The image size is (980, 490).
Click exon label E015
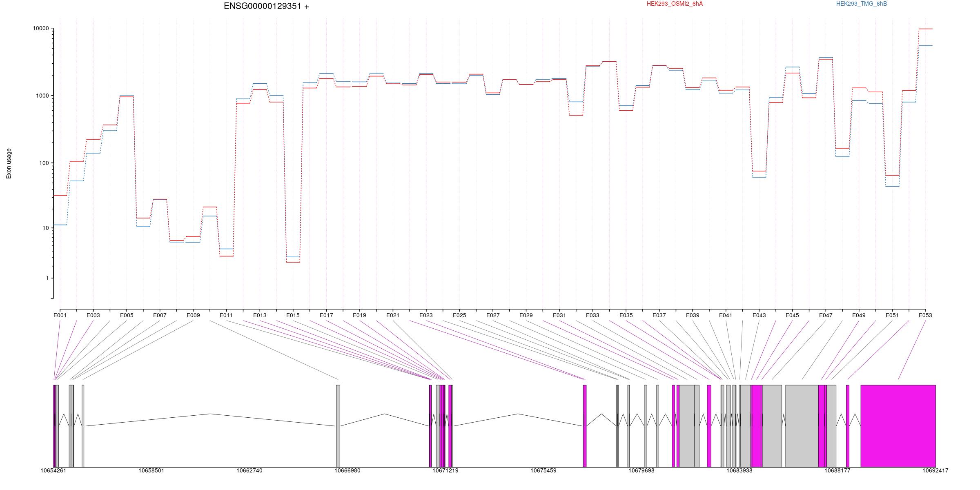pyautogui.click(x=293, y=316)
